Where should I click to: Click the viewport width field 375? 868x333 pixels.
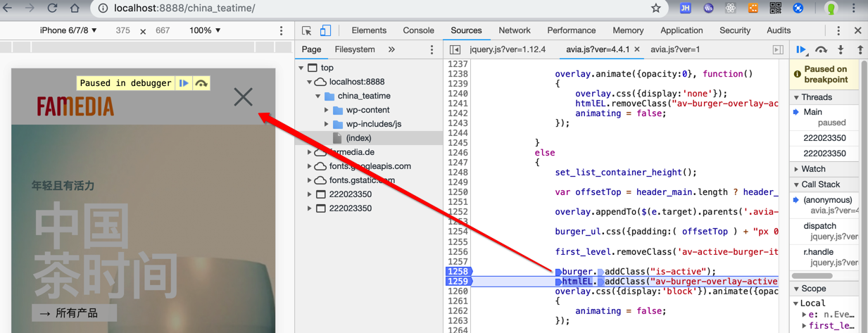122,31
